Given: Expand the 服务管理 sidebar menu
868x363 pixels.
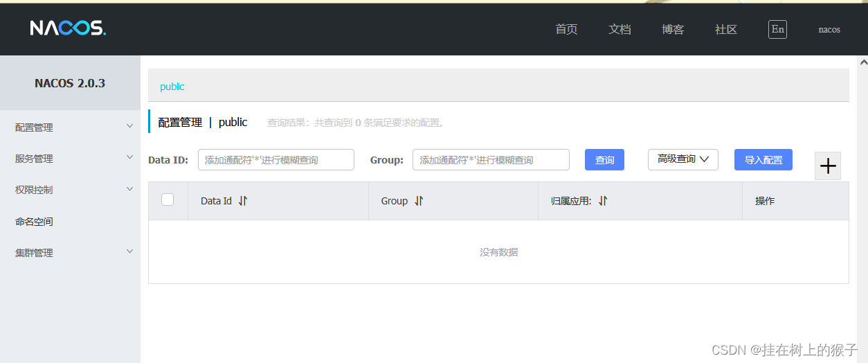Looking at the screenshot, I should coord(70,159).
